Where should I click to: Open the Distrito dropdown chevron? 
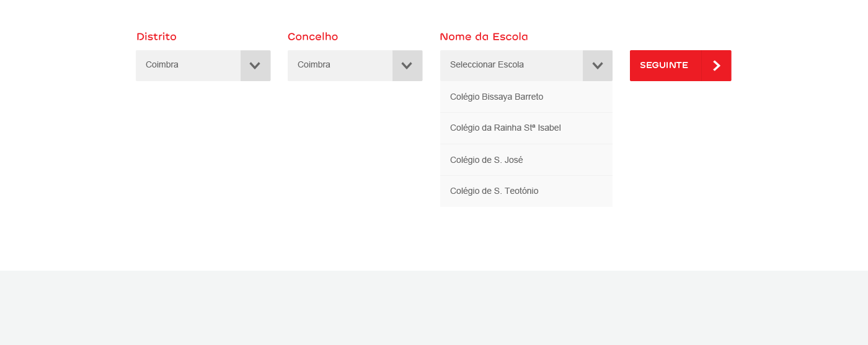point(255,66)
